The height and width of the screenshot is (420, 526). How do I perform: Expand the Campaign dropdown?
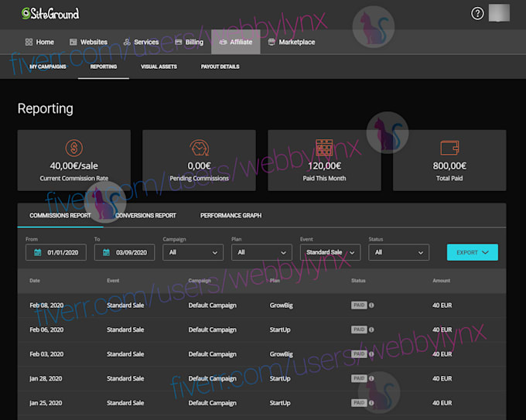pos(193,252)
